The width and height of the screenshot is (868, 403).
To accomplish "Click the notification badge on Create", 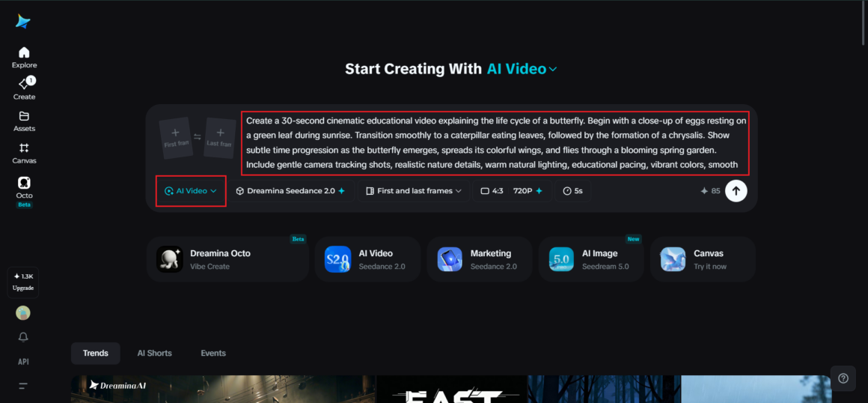I will tap(31, 80).
